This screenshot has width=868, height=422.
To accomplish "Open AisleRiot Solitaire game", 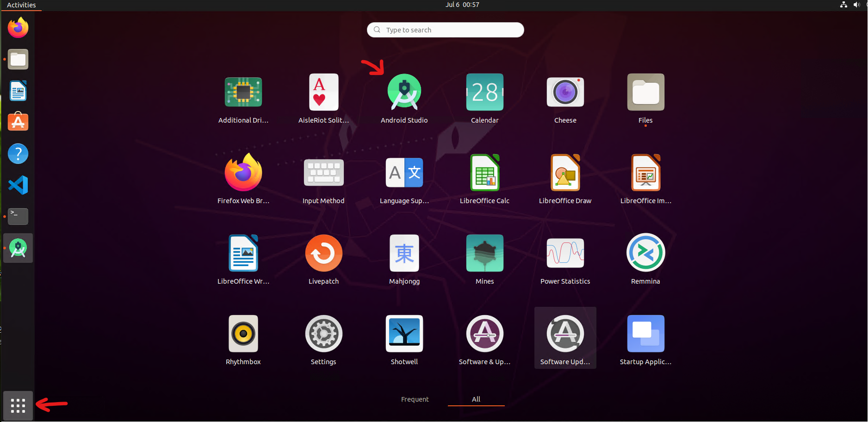I will pos(324,99).
